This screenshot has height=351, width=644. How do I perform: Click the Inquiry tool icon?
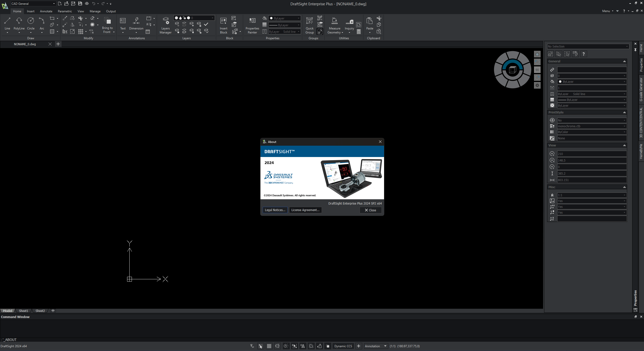(349, 21)
